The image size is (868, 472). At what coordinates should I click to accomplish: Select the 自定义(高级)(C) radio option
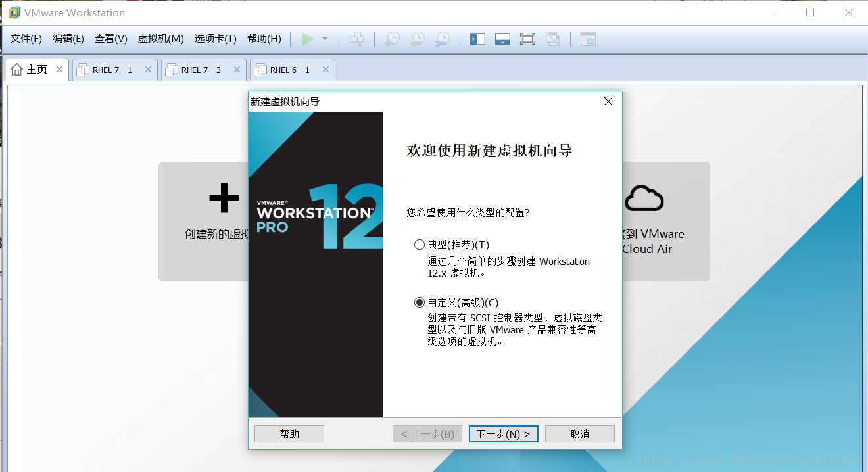pyautogui.click(x=420, y=302)
